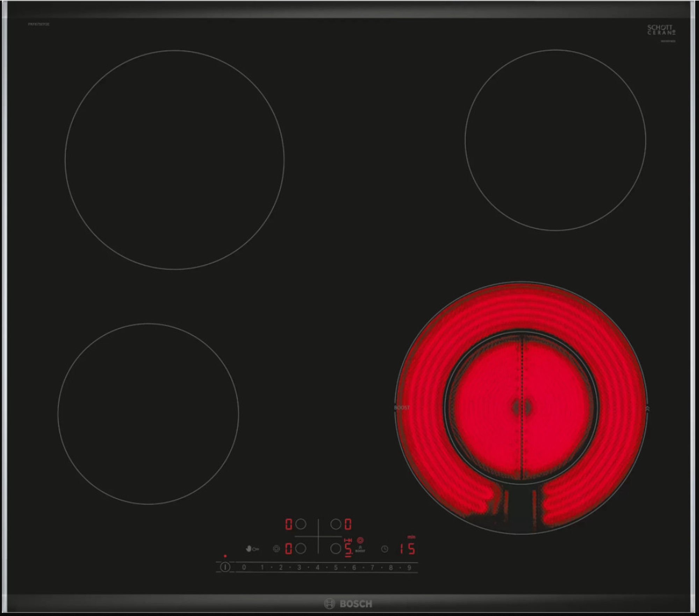Tap the BOOST symbol in control panel
The width and height of the screenshot is (699, 616).
[x=360, y=550]
